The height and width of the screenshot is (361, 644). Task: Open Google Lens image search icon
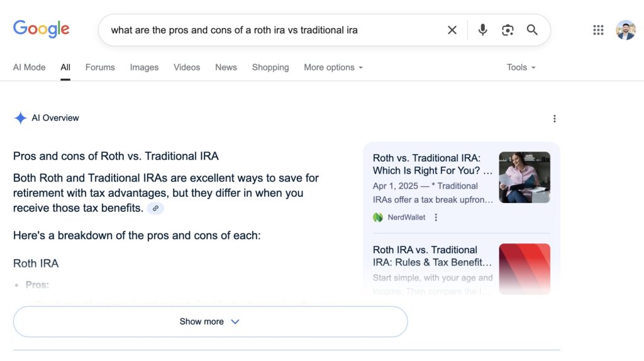point(508,30)
